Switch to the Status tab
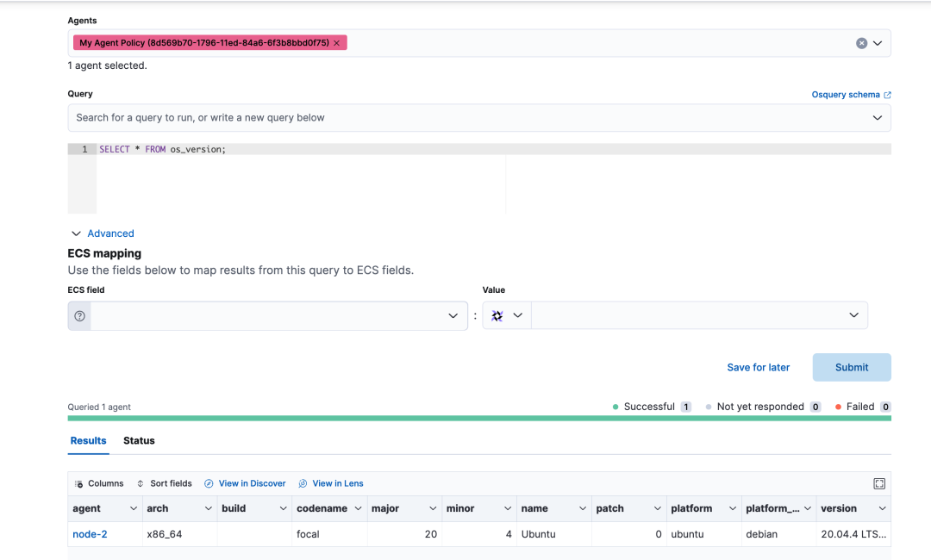This screenshot has width=931, height=560. point(139,440)
